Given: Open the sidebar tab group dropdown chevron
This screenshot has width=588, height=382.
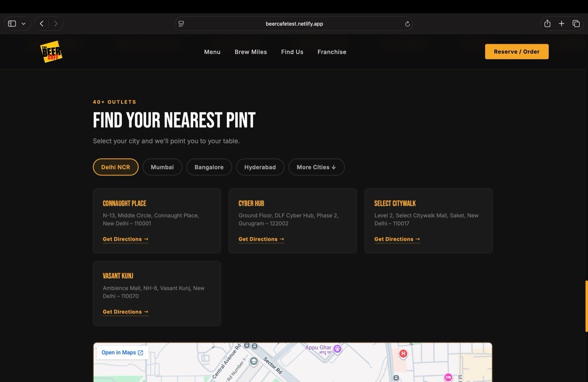Looking at the screenshot, I should pos(24,24).
